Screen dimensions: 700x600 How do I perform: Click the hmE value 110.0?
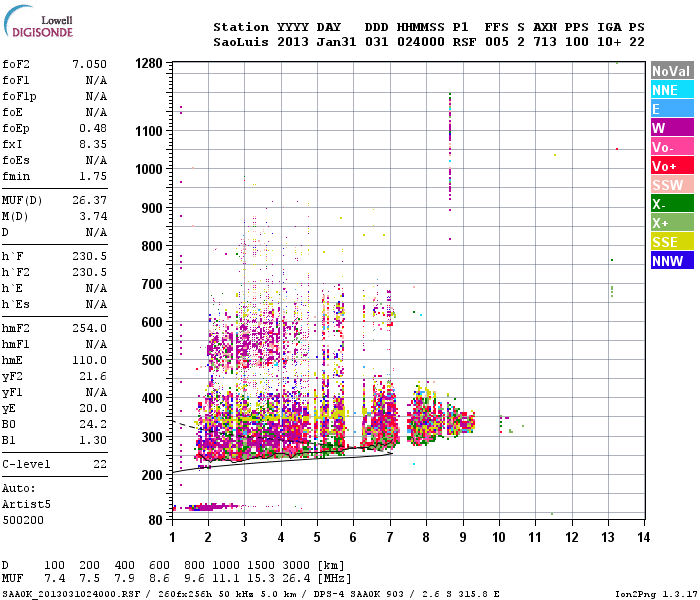[90, 360]
